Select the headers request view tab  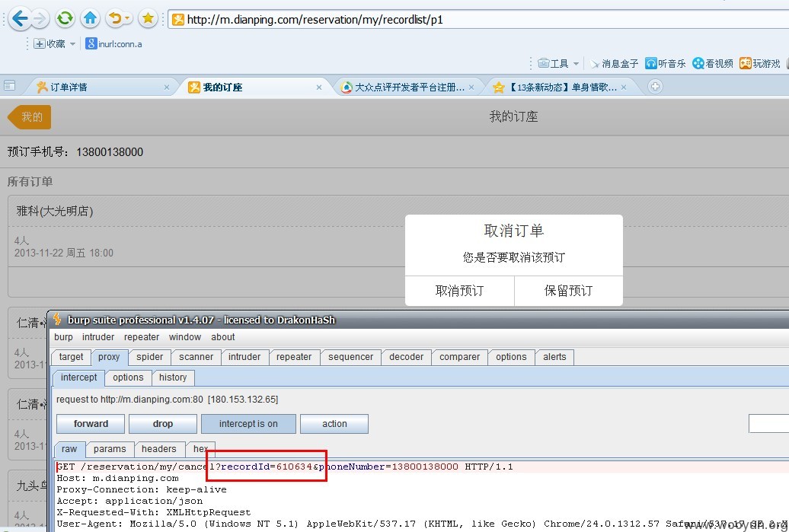pos(159,449)
